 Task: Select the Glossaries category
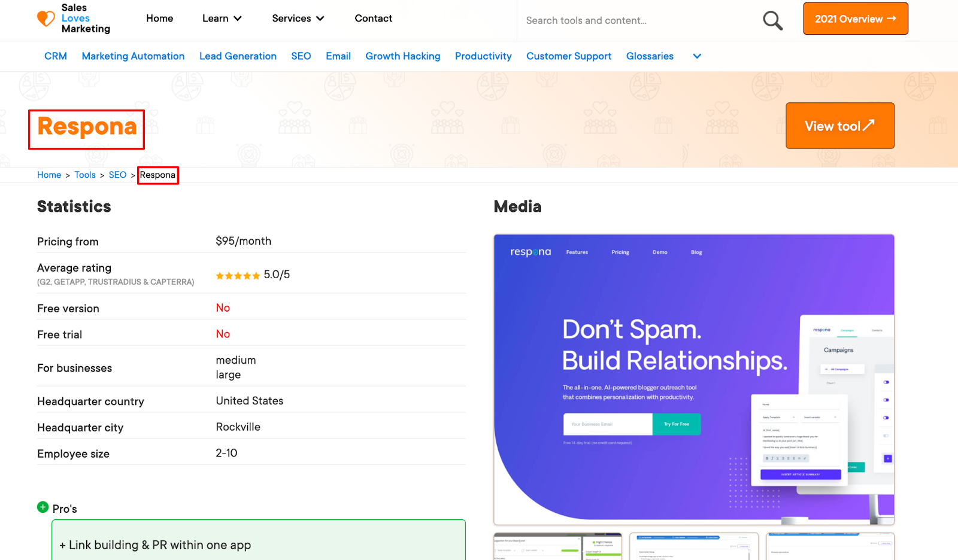tap(650, 56)
